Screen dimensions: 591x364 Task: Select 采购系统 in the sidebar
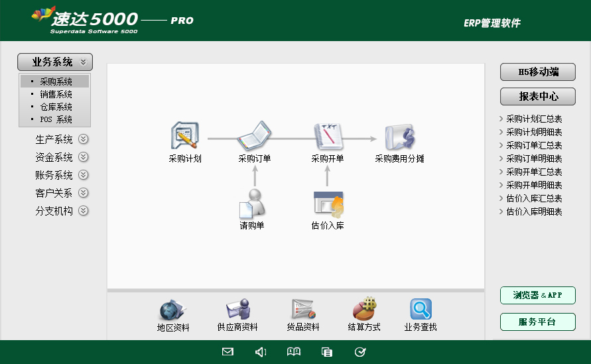[x=55, y=82]
